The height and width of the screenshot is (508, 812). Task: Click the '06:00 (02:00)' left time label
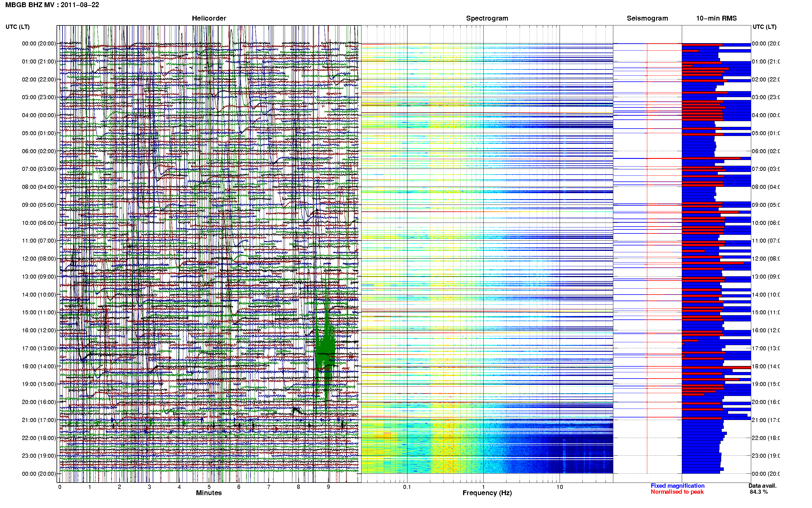tap(39, 151)
